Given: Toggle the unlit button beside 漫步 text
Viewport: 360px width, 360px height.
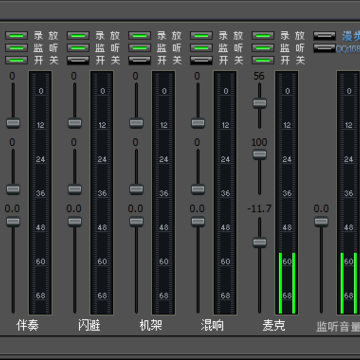Looking at the screenshot, I should (324, 36).
